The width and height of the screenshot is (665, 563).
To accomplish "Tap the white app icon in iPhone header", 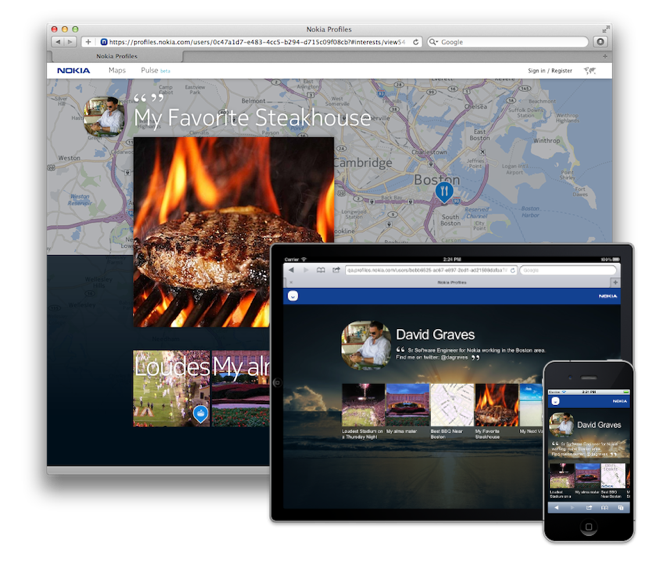I will (x=555, y=401).
